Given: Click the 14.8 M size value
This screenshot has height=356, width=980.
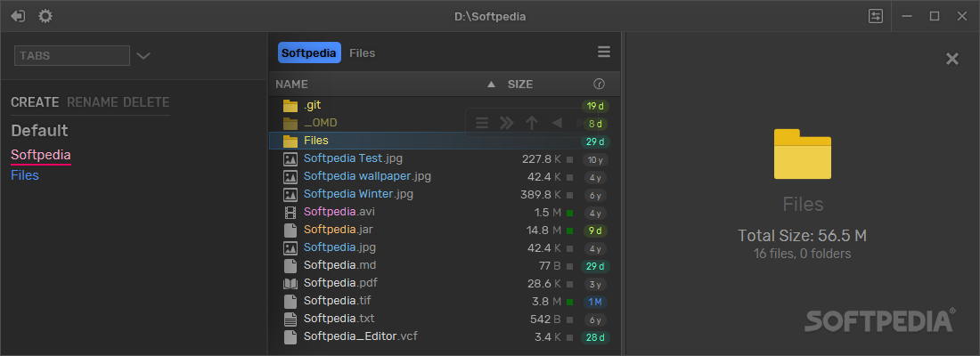Looking at the screenshot, I should [543, 231].
